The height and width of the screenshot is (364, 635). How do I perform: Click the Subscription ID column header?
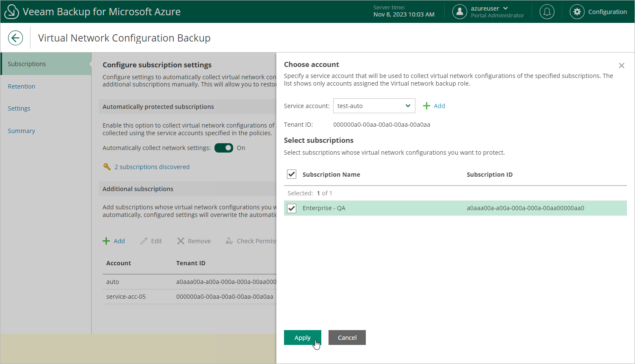point(490,175)
